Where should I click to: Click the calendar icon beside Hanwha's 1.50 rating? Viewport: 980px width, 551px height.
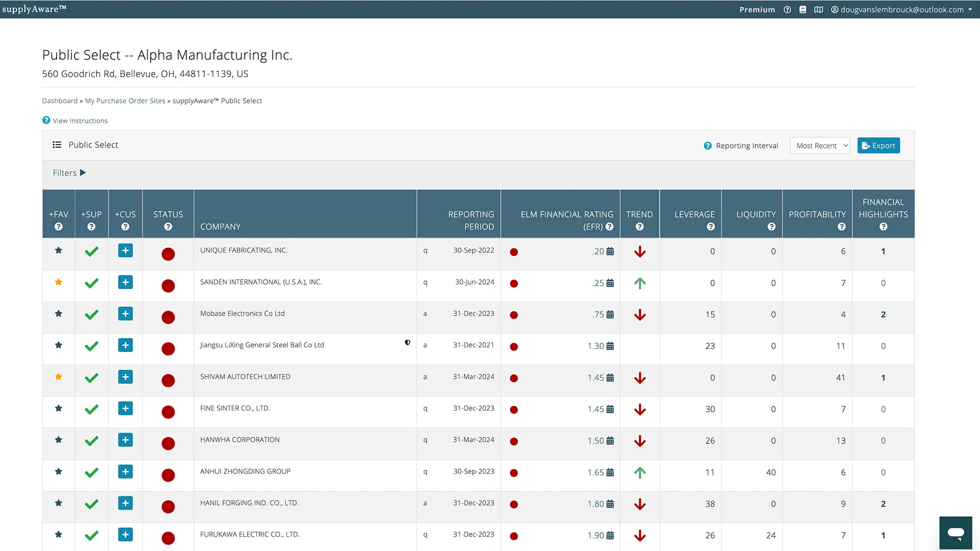(610, 441)
